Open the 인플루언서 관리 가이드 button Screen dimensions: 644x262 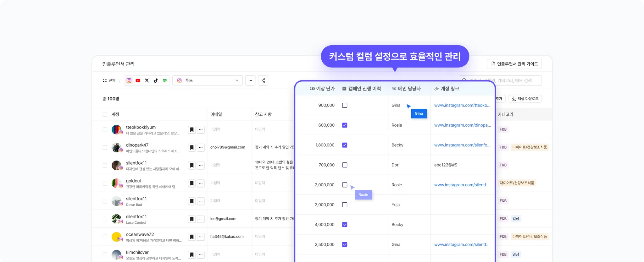pos(514,64)
